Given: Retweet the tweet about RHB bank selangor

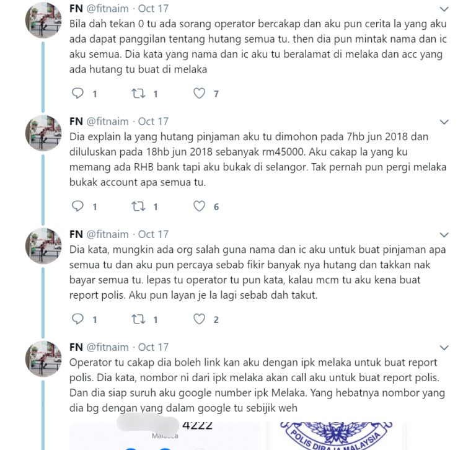Looking at the screenshot, I should tap(138, 206).
